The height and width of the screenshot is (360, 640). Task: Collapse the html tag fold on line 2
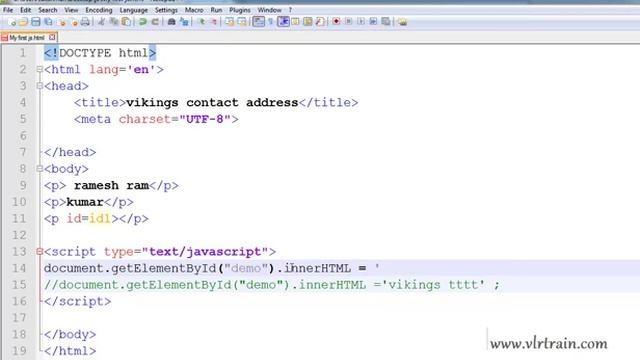click(x=40, y=69)
